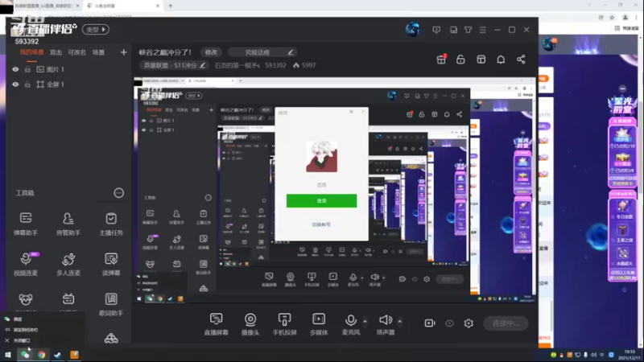Click 修改 button next to title

211,52
